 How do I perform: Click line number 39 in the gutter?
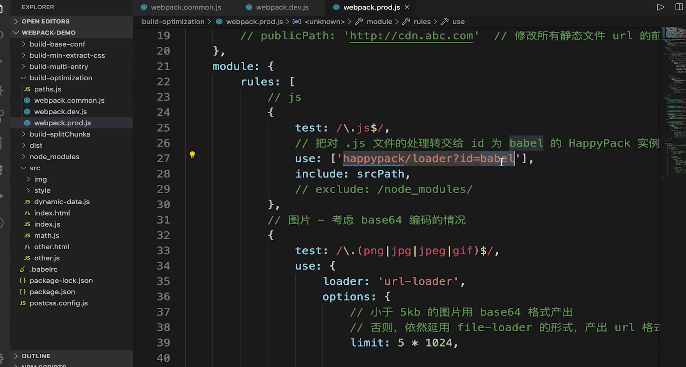pyautogui.click(x=163, y=343)
